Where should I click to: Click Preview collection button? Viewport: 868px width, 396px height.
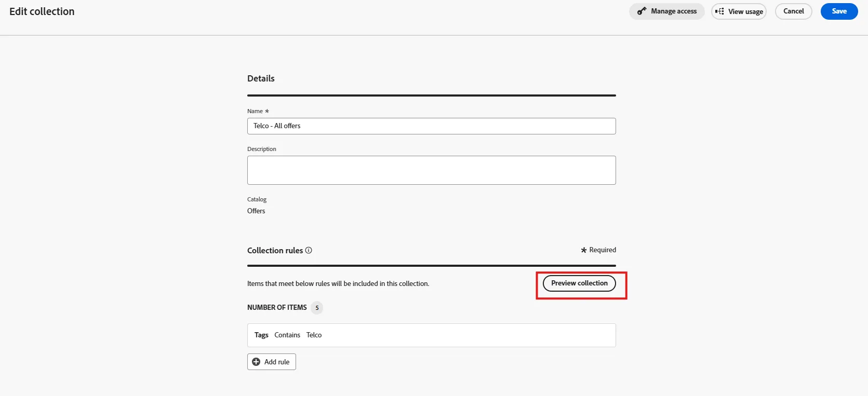pyautogui.click(x=579, y=283)
